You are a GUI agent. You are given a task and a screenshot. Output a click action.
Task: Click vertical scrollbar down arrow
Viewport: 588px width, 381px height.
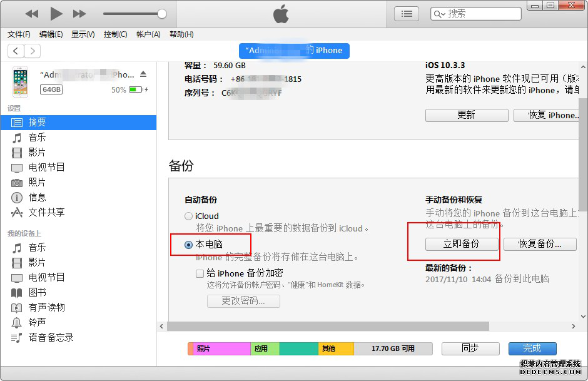[583, 317]
